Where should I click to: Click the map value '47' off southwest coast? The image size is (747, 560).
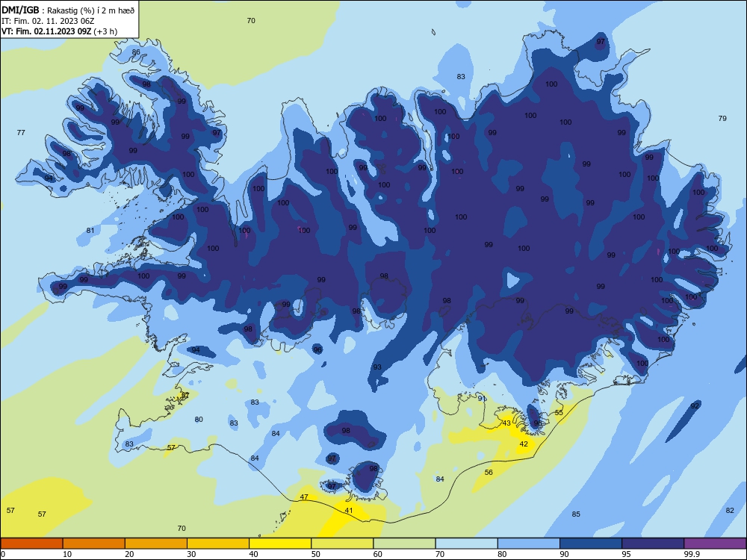pos(304,497)
